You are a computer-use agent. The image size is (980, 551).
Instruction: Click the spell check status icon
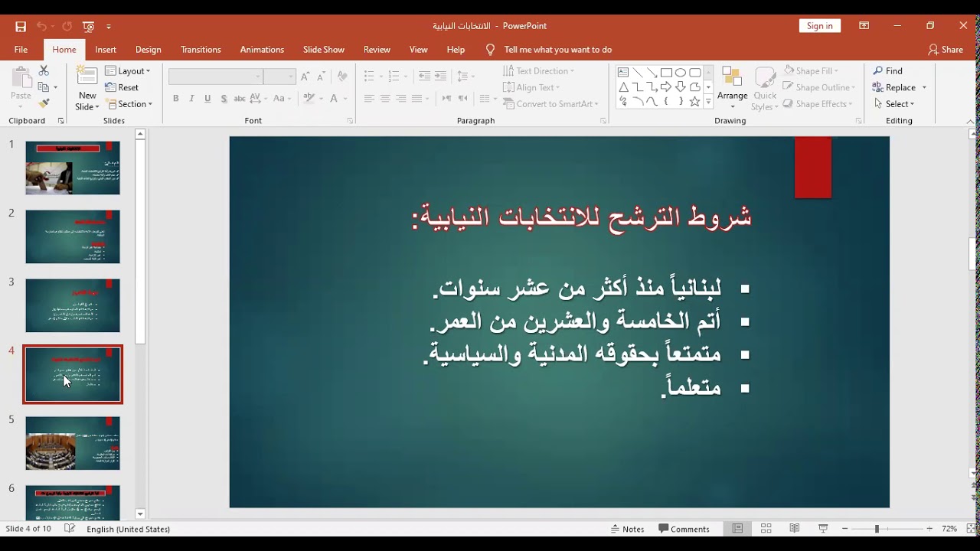(x=70, y=529)
